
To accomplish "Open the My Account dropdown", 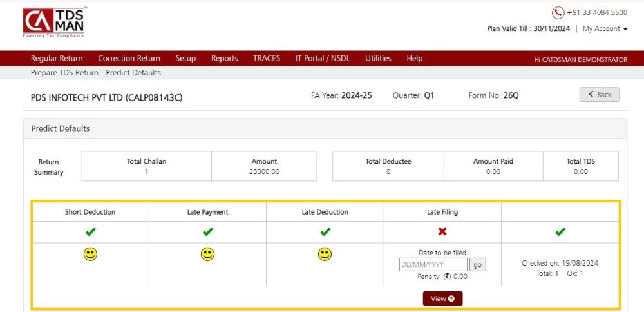I will point(605,29).
